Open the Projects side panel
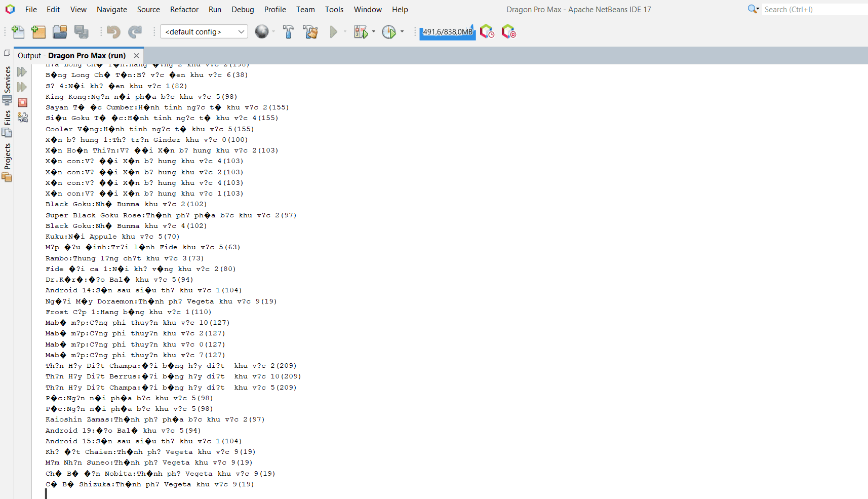Screen dimensions: 868x499 click(7, 162)
